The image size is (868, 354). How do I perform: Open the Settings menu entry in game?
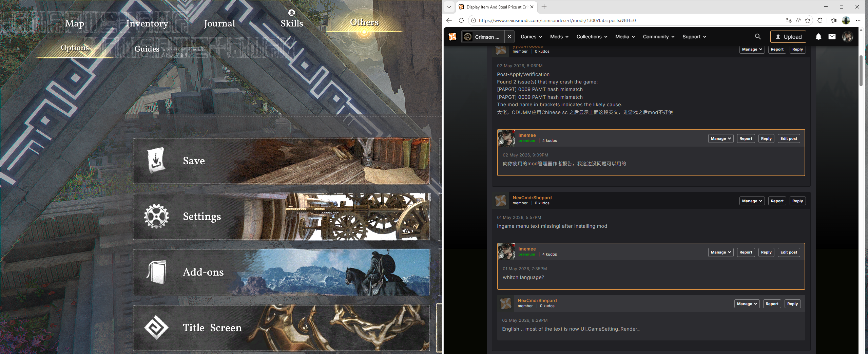(x=281, y=217)
